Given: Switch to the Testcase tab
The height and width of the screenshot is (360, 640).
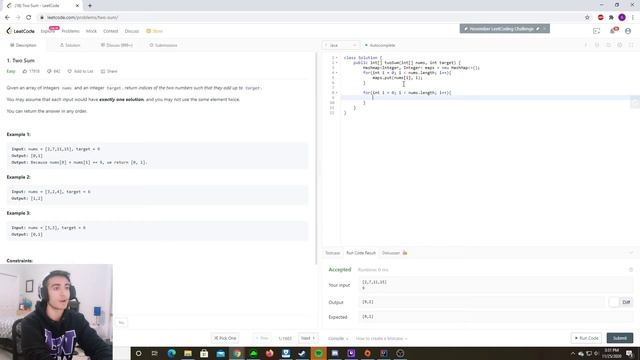Looking at the screenshot, I should point(333,253).
